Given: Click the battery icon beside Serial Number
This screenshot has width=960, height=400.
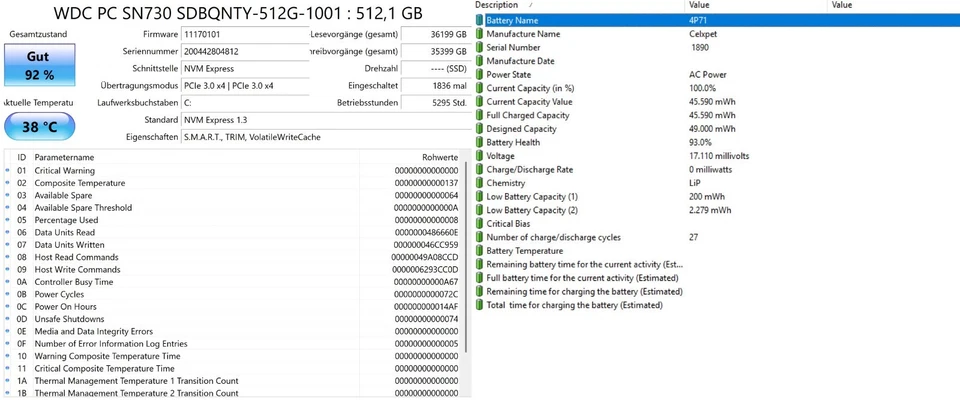Looking at the screenshot, I should (480, 47).
